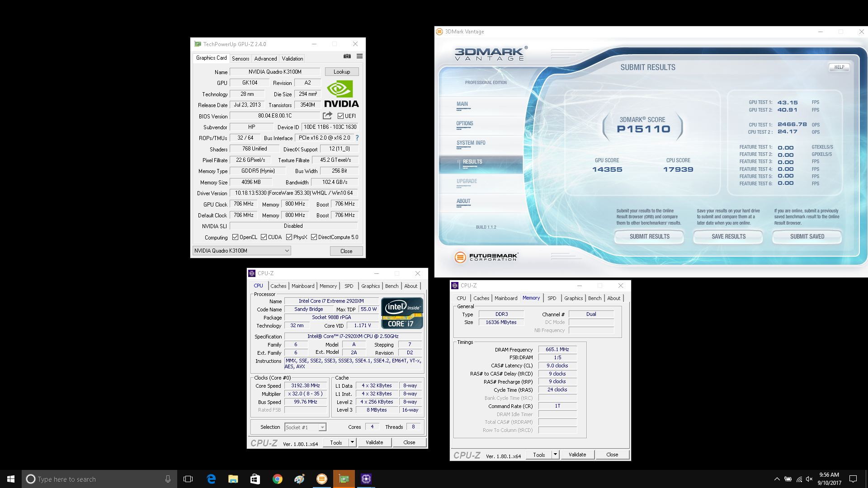Click the 3DMark Vantage title bar icon
Screen dimensions: 868x488
pos(439,32)
